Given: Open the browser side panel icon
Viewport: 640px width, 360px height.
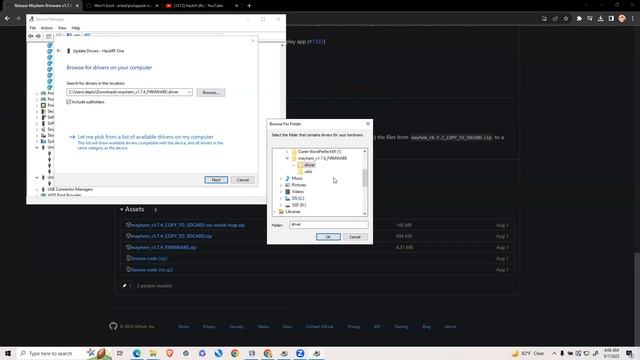Looking at the screenshot, I should coord(611,18).
